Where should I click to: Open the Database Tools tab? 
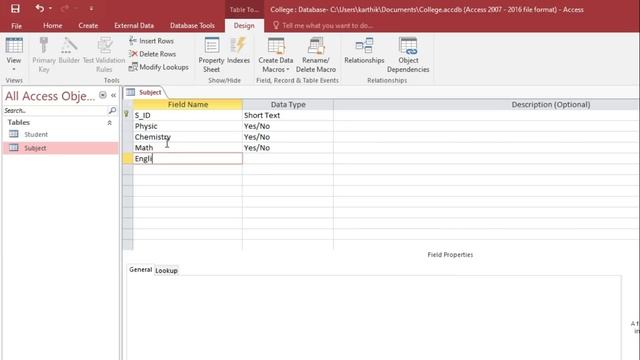(192, 26)
